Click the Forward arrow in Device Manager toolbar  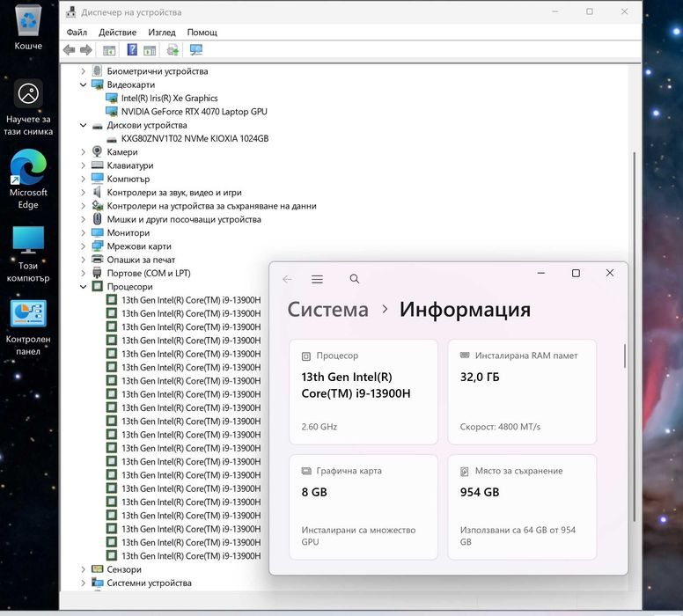pyautogui.click(x=85, y=50)
